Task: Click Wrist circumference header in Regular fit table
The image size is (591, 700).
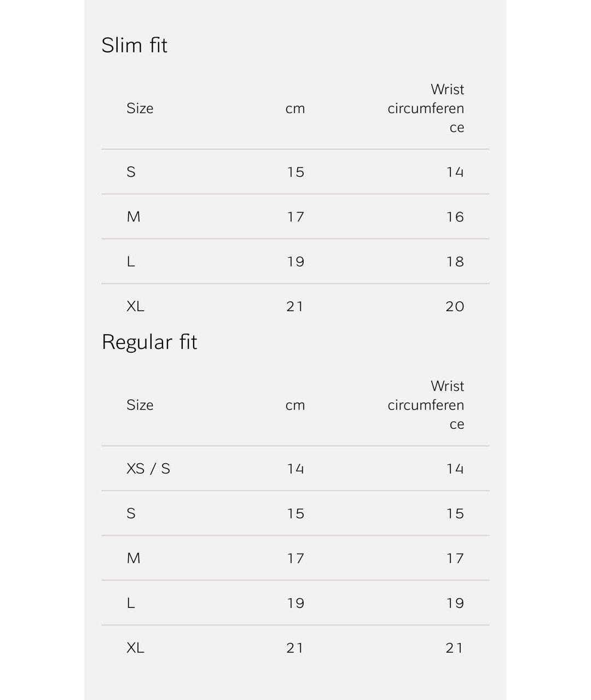Action: click(x=426, y=405)
